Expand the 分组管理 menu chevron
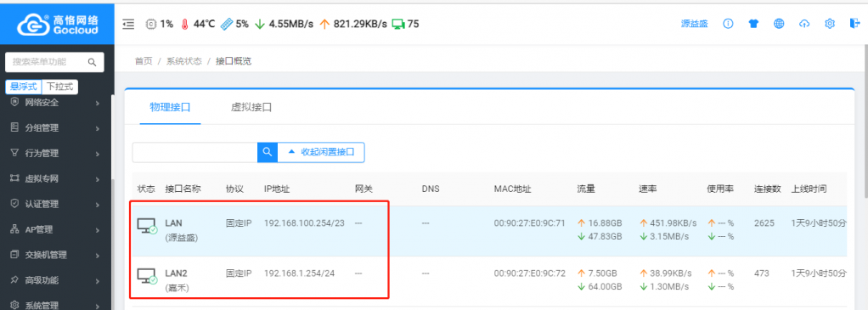 97,128
